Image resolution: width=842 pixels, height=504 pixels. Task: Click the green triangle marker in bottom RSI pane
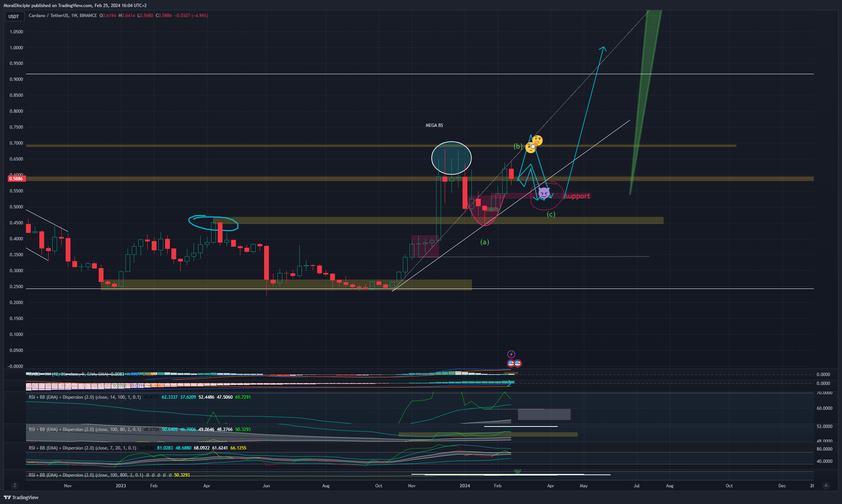(x=517, y=472)
